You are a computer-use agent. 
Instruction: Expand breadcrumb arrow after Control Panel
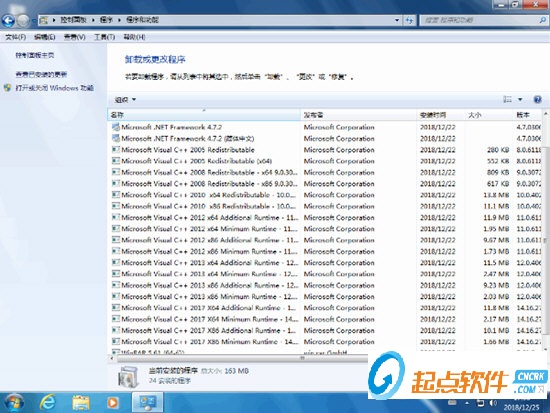[x=93, y=20]
